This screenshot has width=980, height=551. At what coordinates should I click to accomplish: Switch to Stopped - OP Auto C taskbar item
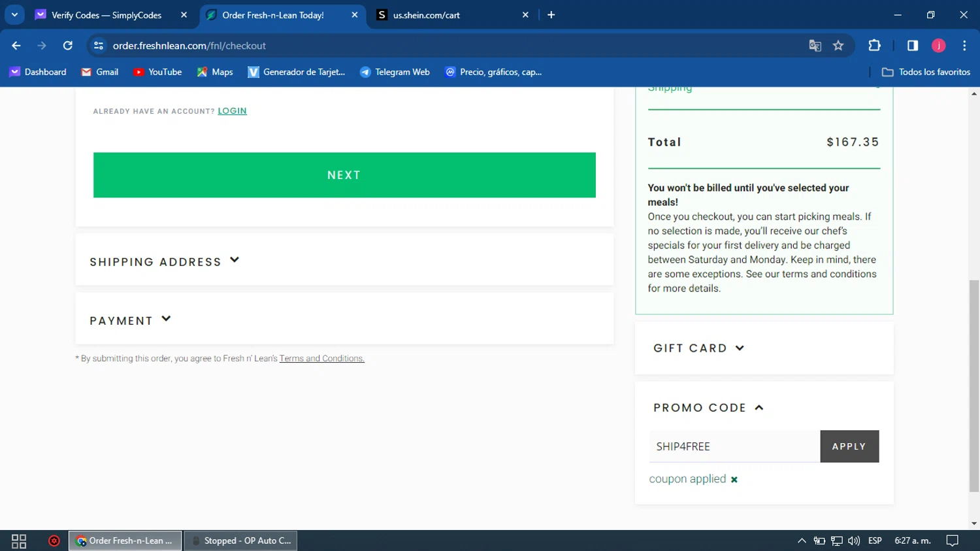click(x=241, y=541)
